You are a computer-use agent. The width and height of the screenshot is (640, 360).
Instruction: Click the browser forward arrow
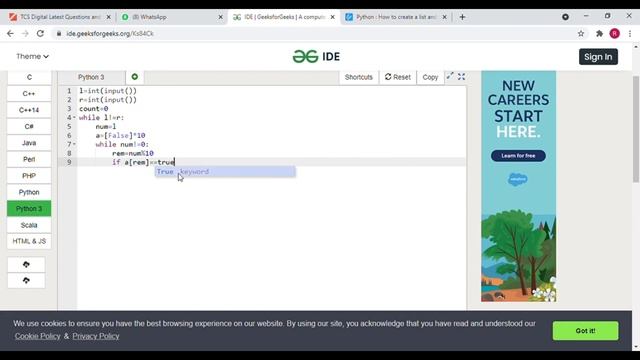point(25,33)
